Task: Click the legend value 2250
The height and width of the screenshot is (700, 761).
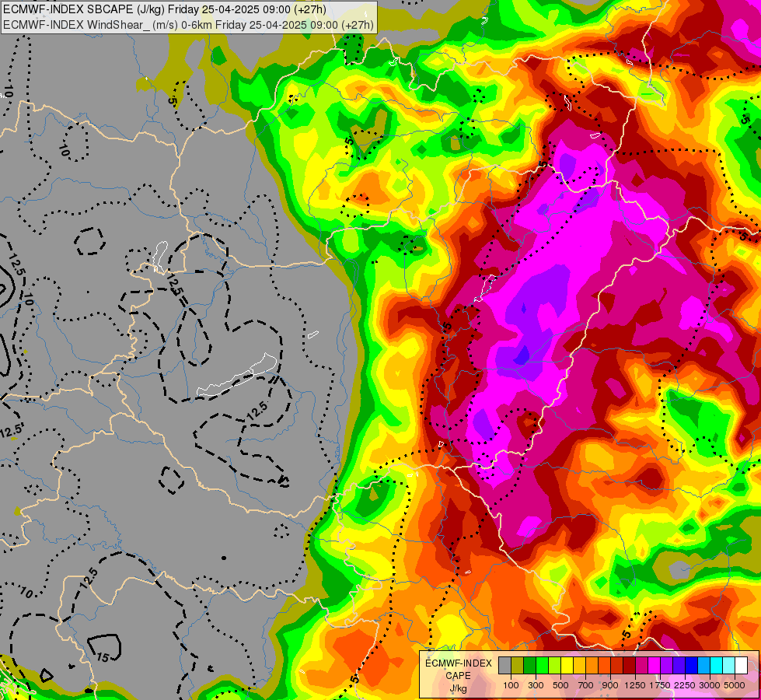Action: [x=685, y=685]
